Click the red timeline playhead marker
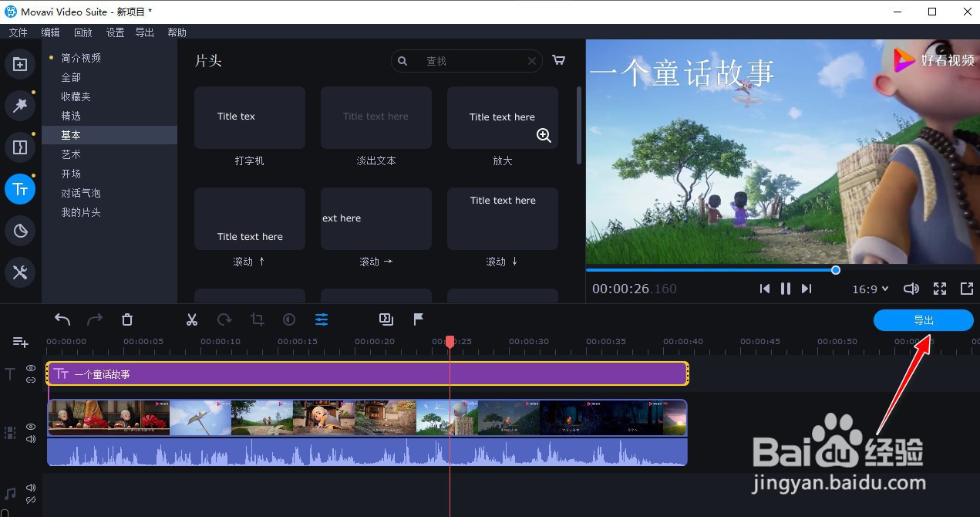980x517 pixels. 450,341
